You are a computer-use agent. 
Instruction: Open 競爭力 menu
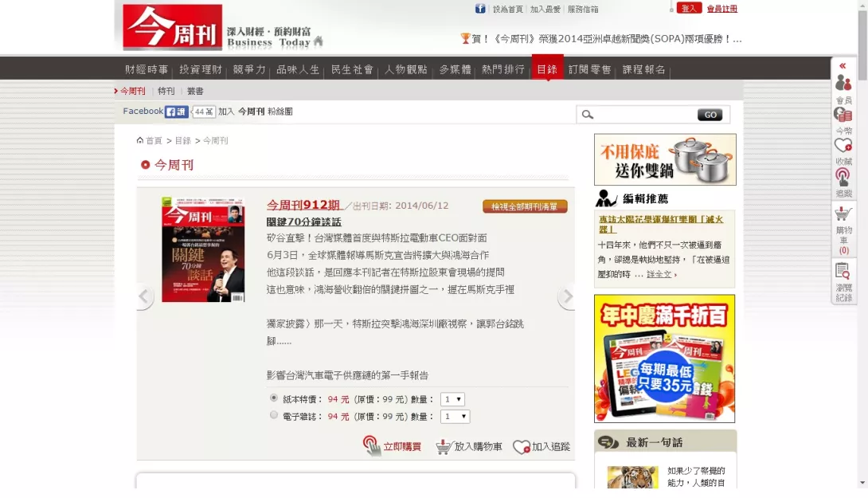pyautogui.click(x=249, y=69)
